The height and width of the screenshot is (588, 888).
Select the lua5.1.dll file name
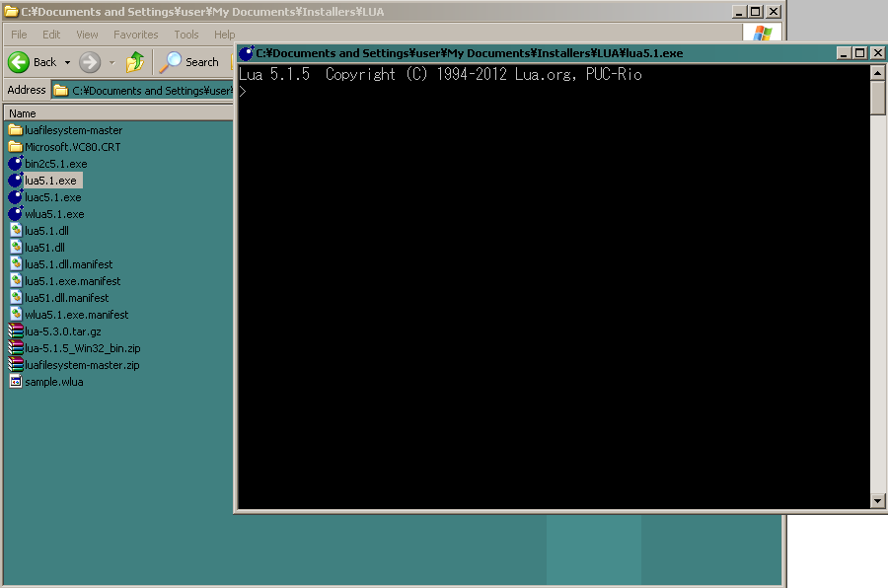tap(46, 231)
